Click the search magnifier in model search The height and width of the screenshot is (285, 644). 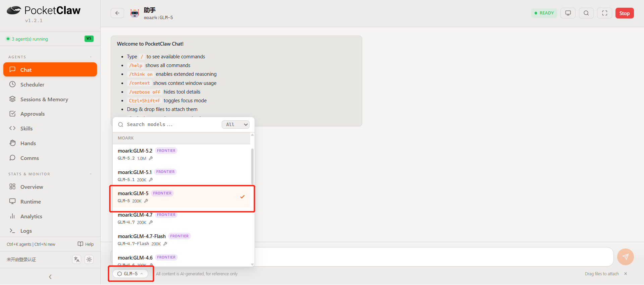tap(120, 124)
